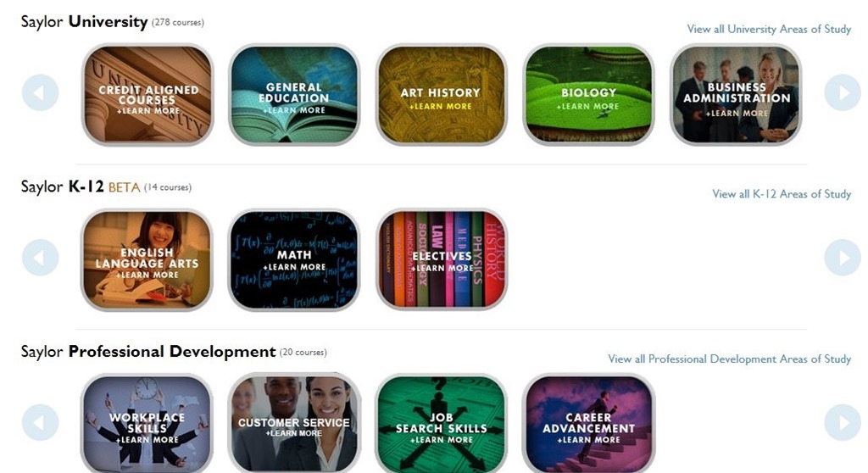Click the University carousel left arrow
This screenshot has height=473, width=868.
[x=41, y=92]
